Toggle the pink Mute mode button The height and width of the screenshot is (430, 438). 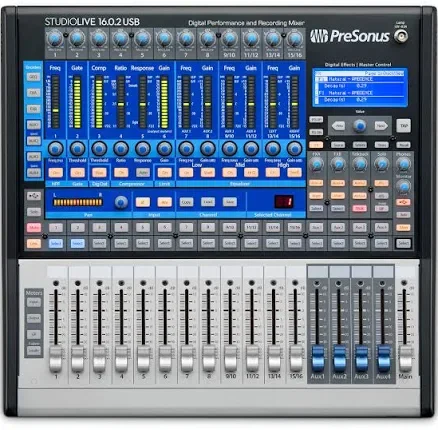34,228
